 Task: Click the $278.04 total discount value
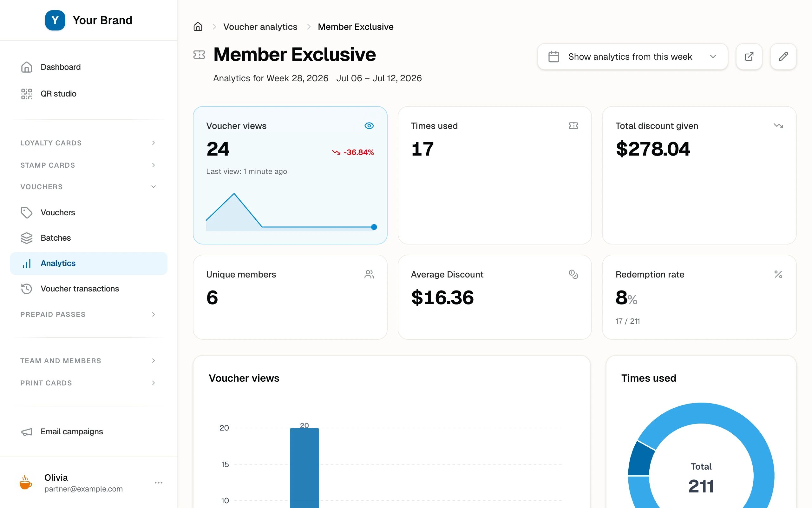(x=653, y=149)
